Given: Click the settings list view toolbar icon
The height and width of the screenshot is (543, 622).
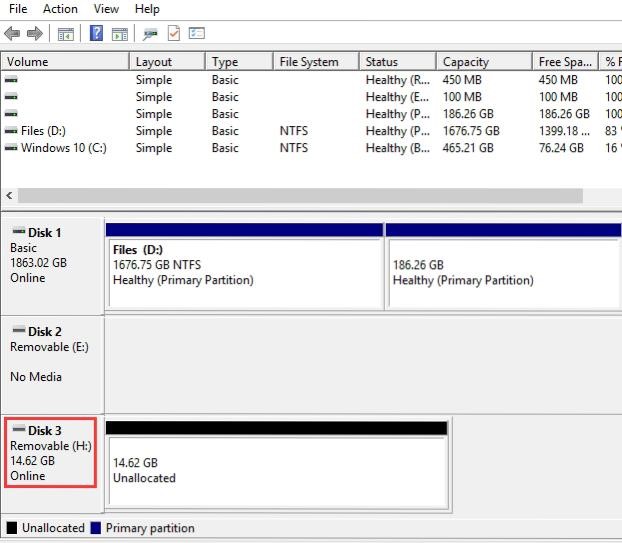Looking at the screenshot, I should pyautogui.click(x=197, y=33).
